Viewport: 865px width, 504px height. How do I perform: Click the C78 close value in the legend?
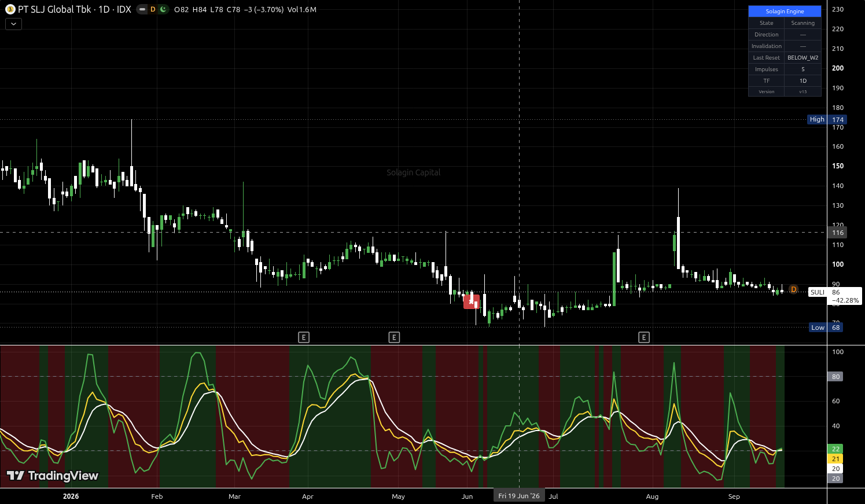[233, 10]
